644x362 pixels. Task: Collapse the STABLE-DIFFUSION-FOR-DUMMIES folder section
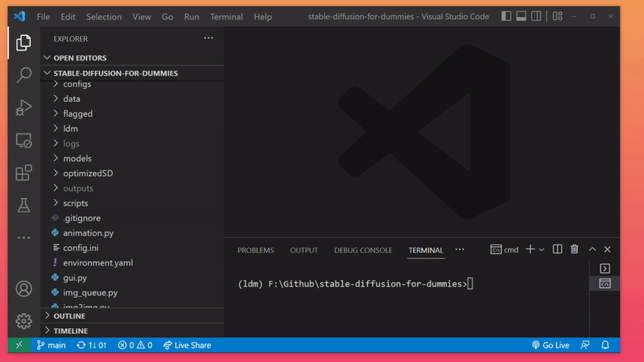(x=132, y=73)
